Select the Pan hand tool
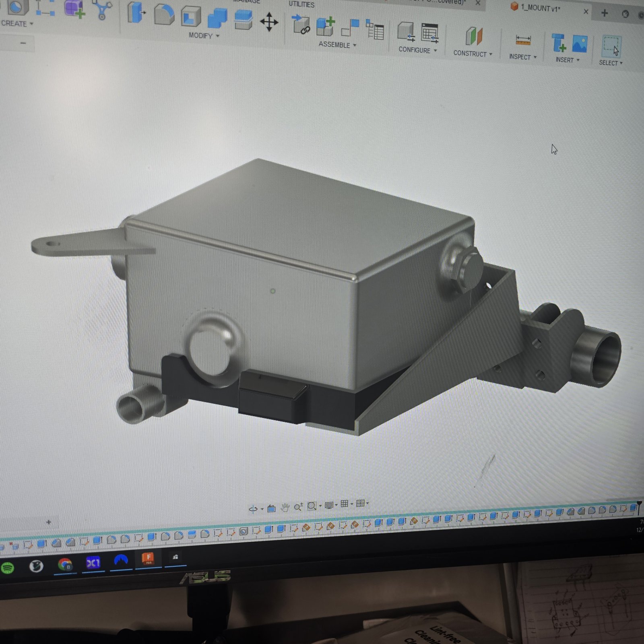Viewport: 644px width, 644px height. pos(285,507)
